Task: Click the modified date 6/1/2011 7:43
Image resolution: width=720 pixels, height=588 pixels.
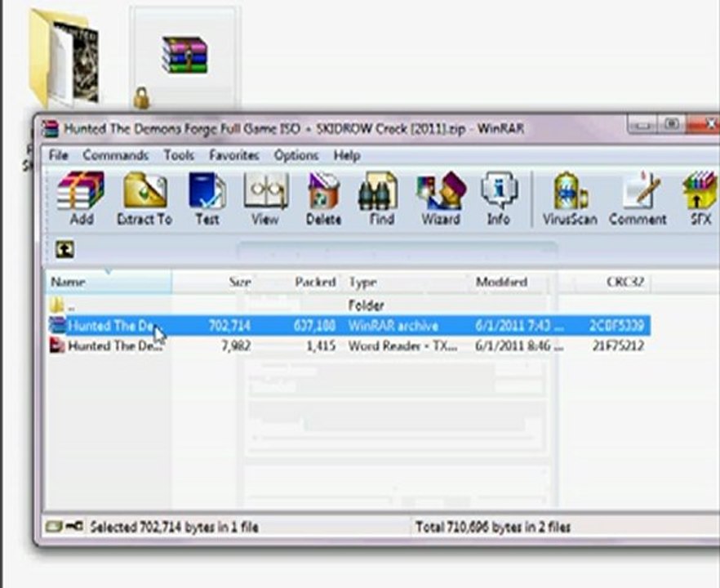Action: (519, 326)
